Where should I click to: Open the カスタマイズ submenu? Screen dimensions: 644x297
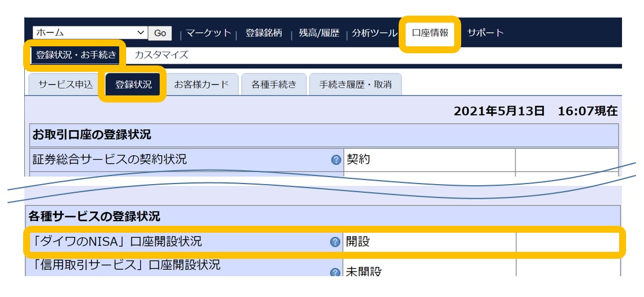coord(161,55)
